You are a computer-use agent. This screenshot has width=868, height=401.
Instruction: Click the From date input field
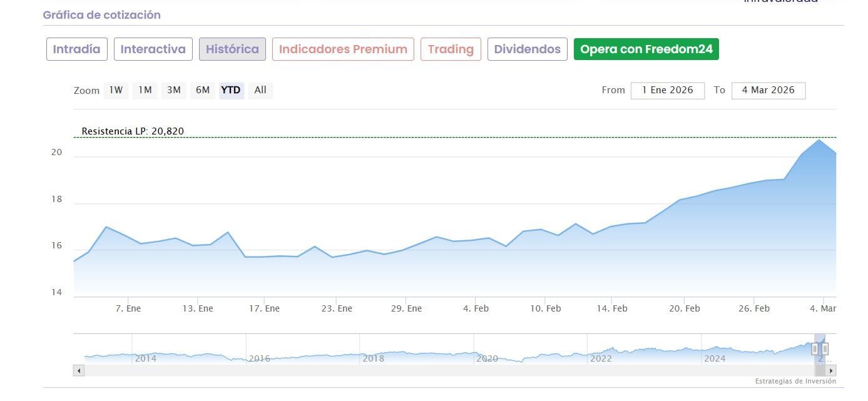pos(667,90)
